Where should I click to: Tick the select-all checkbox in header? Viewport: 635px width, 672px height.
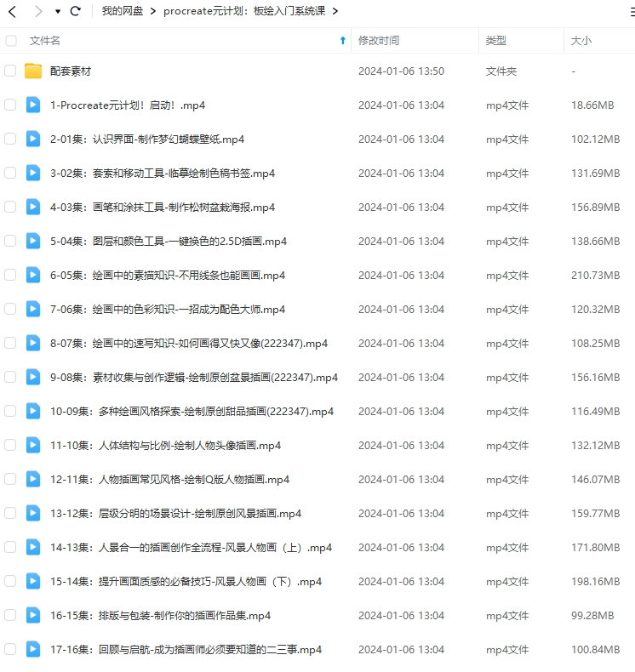[x=11, y=41]
